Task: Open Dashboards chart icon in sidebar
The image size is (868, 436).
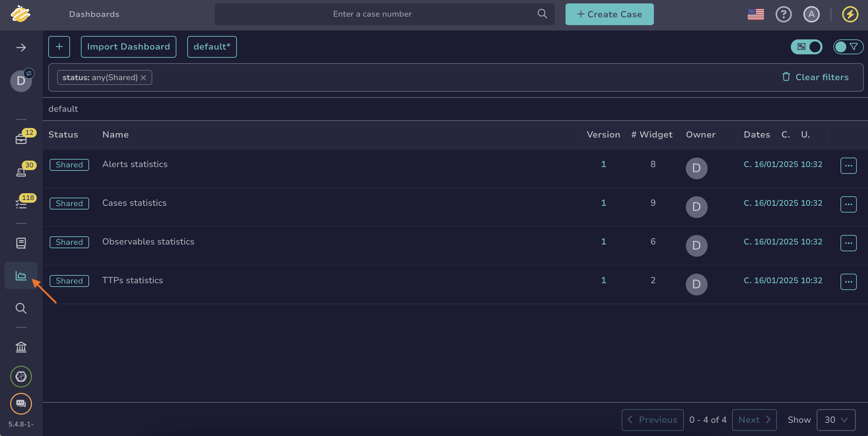Action: [21, 275]
